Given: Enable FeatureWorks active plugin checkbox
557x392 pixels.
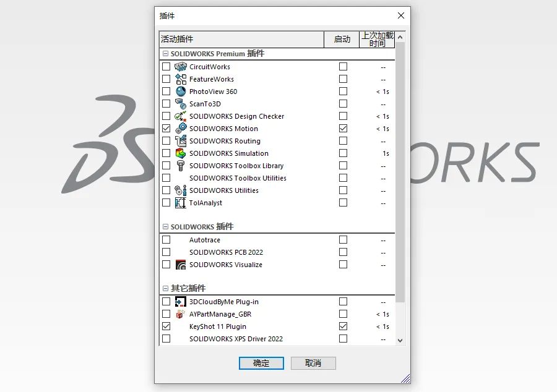Looking at the screenshot, I should click(x=166, y=79).
